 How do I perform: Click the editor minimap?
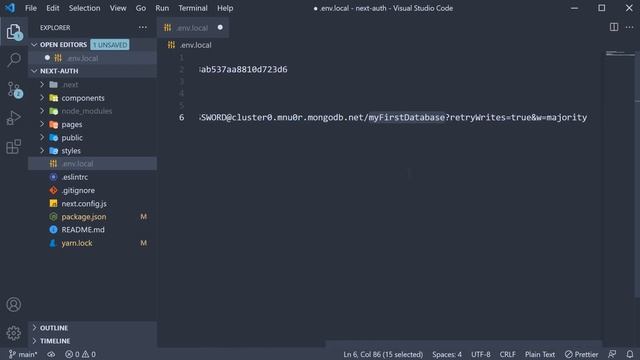pyautogui.click(x=620, y=53)
